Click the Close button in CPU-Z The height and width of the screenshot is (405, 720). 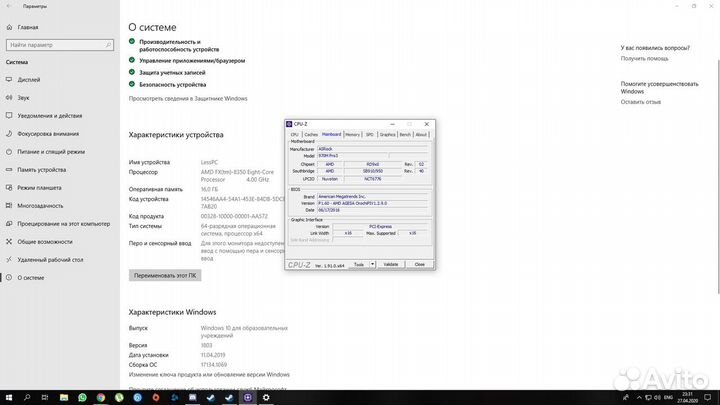(420, 264)
